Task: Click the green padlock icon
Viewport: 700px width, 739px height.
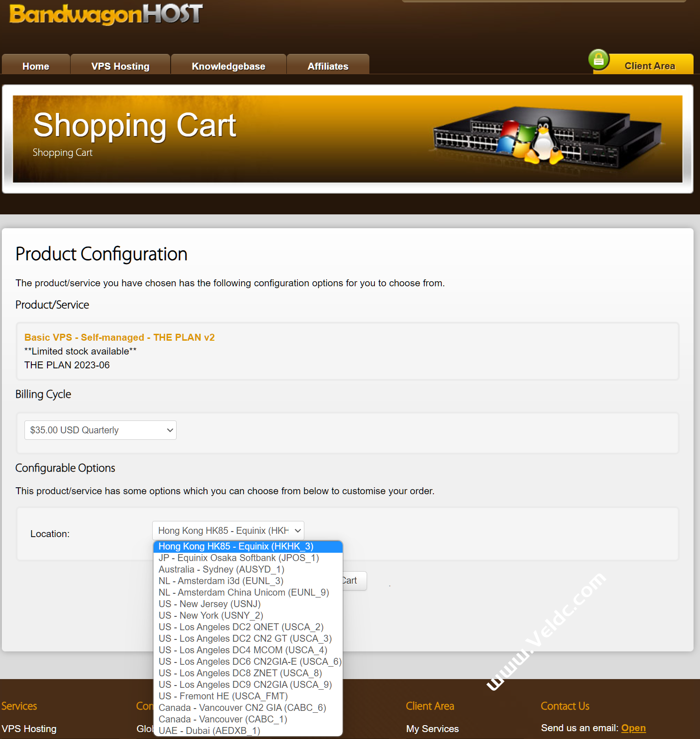Action: pyautogui.click(x=599, y=59)
